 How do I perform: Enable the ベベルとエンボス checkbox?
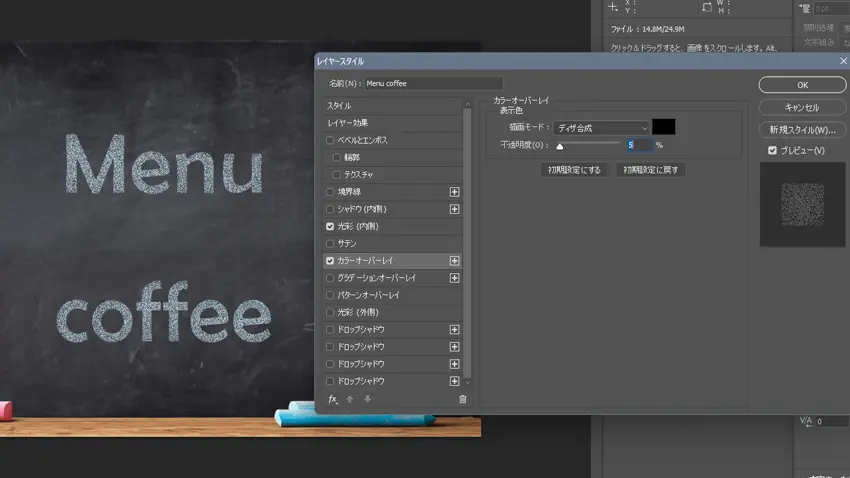[x=331, y=141]
